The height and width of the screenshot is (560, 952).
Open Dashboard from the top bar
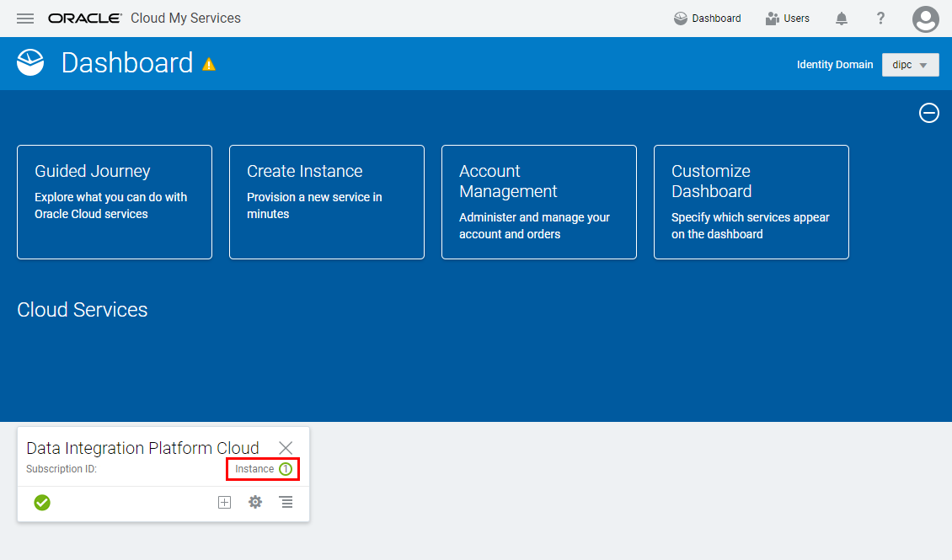click(708, 19)
